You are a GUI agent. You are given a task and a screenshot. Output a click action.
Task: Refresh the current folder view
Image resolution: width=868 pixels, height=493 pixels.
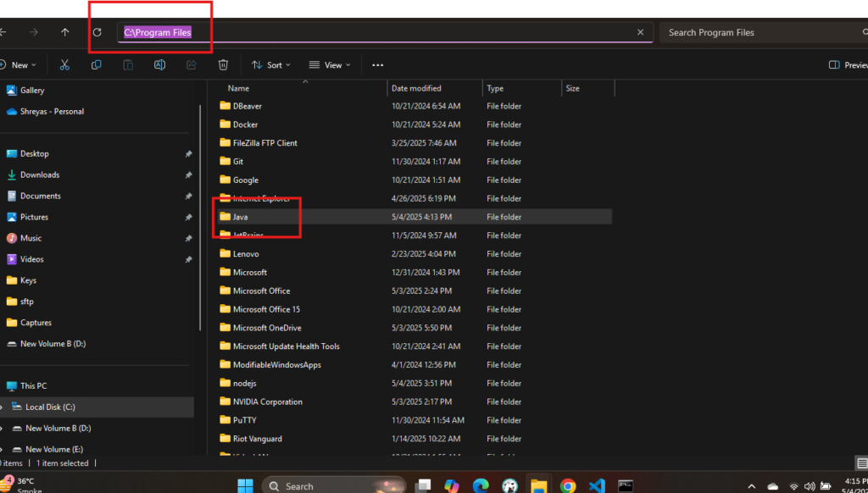point(97,32)
